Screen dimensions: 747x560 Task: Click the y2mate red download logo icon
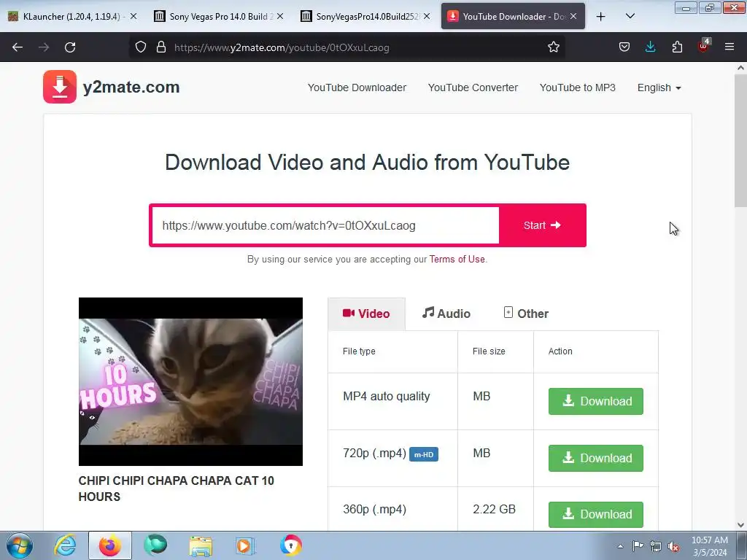point(60,87)
